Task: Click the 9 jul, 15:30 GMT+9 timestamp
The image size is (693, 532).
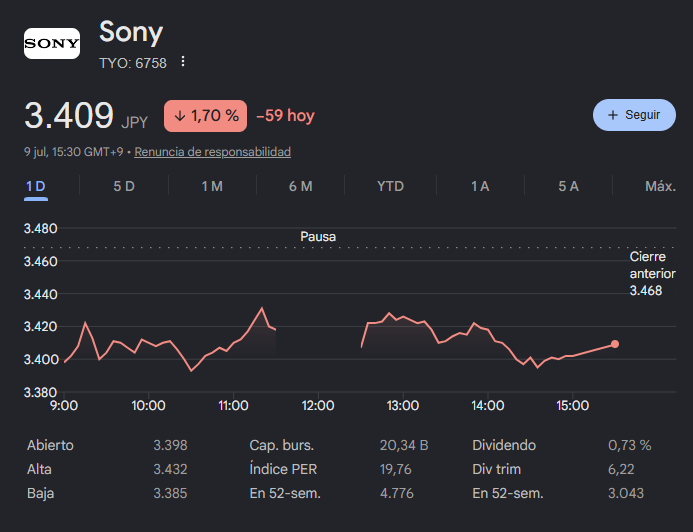Action: pos(73,152)
